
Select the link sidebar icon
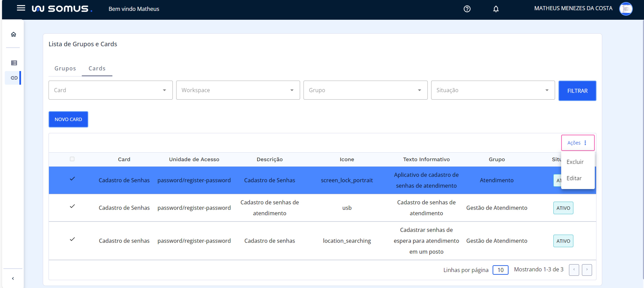click(x=14, y=78)
